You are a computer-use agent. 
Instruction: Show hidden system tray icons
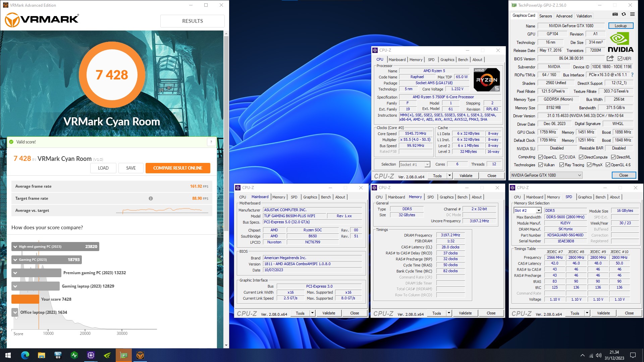[583, 355]
